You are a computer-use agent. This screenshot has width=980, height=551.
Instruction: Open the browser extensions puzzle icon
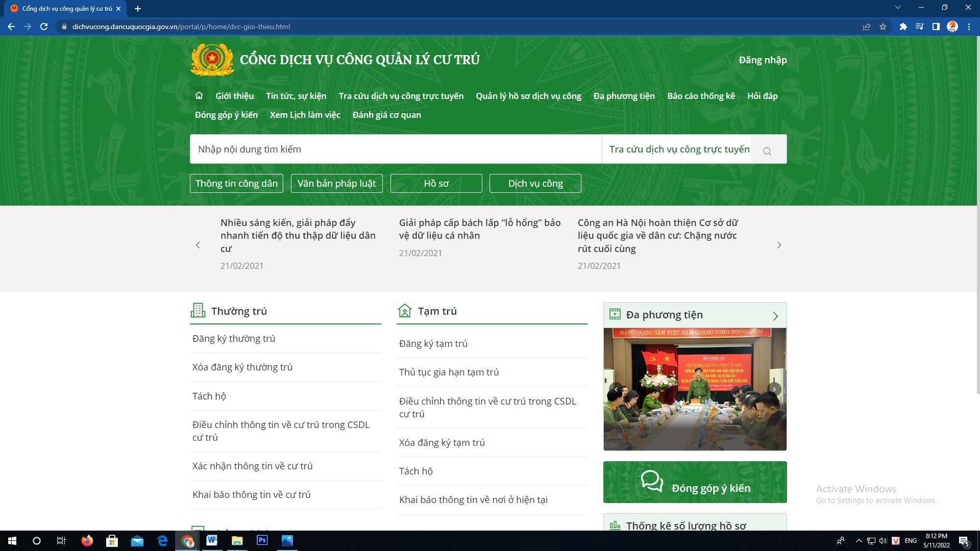point(903,27)
